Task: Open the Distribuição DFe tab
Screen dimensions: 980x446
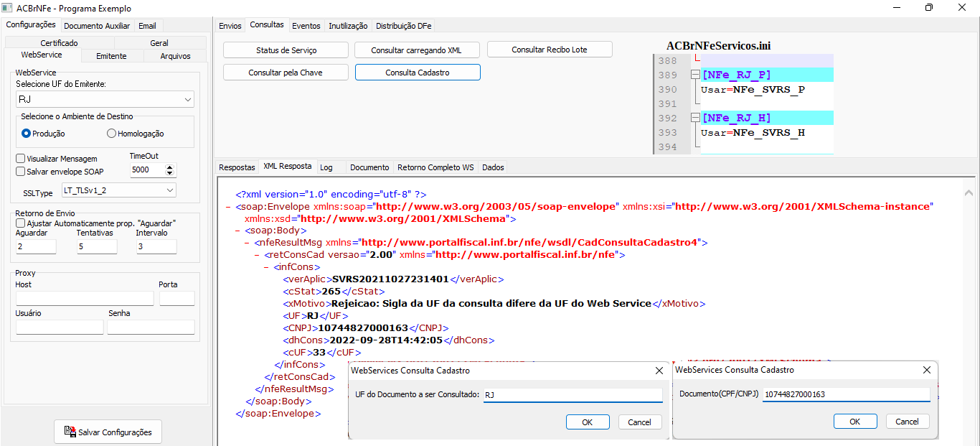Action: (x=404, y=26)
